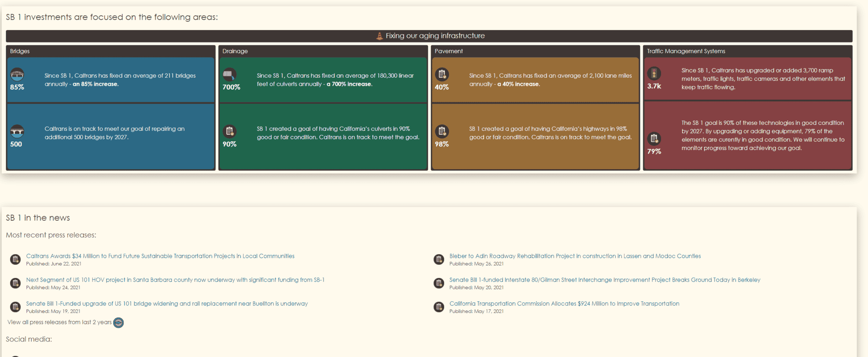This screenshot has width=868, height=357.
Task: Click the Published May 24, 2021 date
Action: pos(53,288)
